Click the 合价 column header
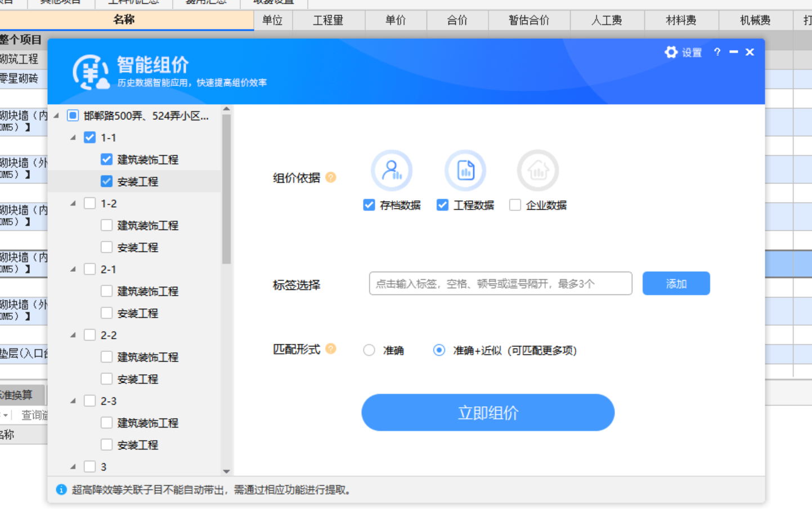The width and height of the screenshot is (812, 525). 457,20
